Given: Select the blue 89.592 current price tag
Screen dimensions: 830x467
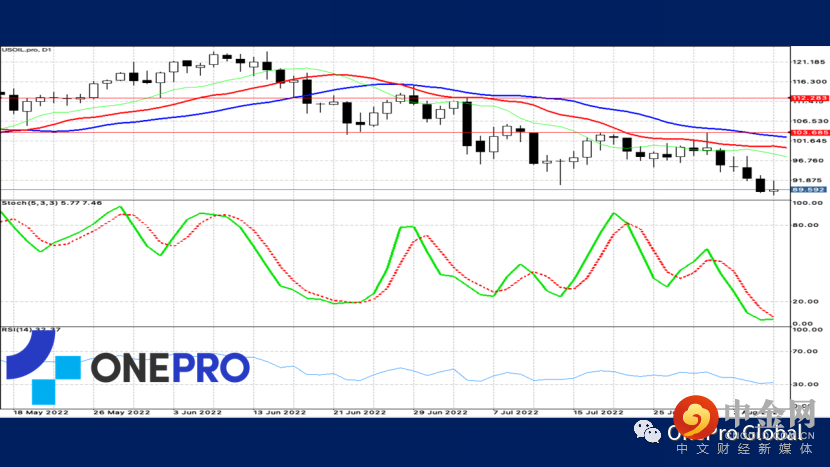Looking at the screenshot, I should click(809, 190).
